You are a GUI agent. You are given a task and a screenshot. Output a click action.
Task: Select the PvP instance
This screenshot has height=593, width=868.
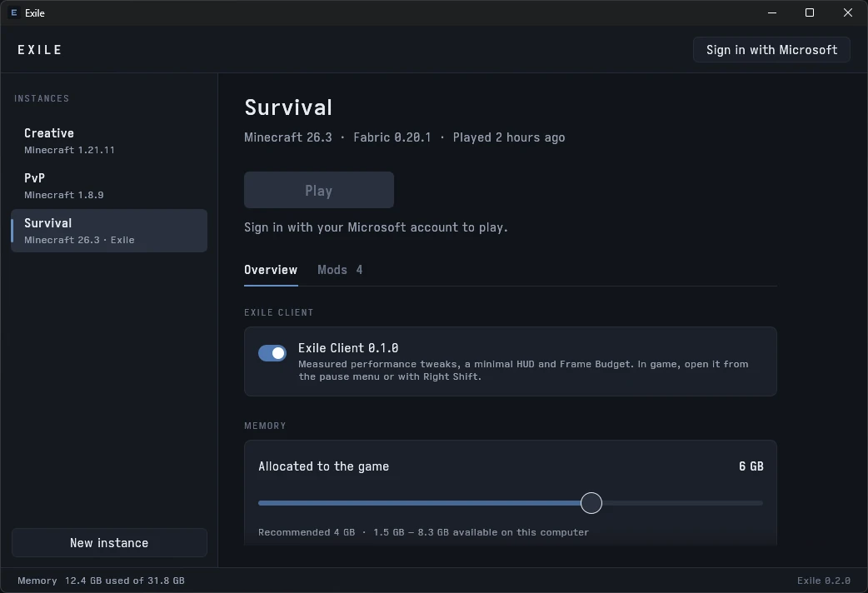coord(109,186)
